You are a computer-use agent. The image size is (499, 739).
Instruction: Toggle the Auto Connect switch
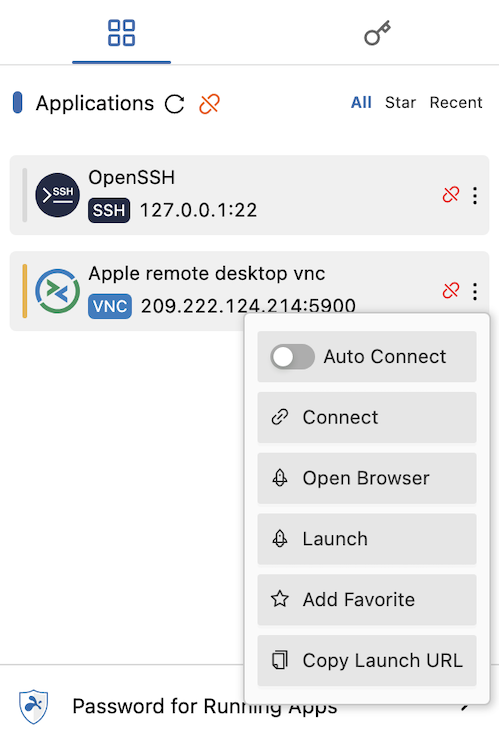point(292,357)
